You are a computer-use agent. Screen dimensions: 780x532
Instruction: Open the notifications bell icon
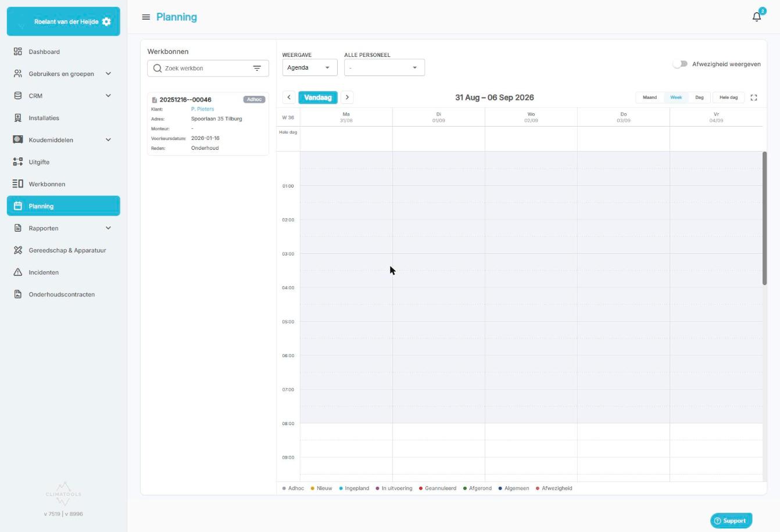[x=756, y=17]
